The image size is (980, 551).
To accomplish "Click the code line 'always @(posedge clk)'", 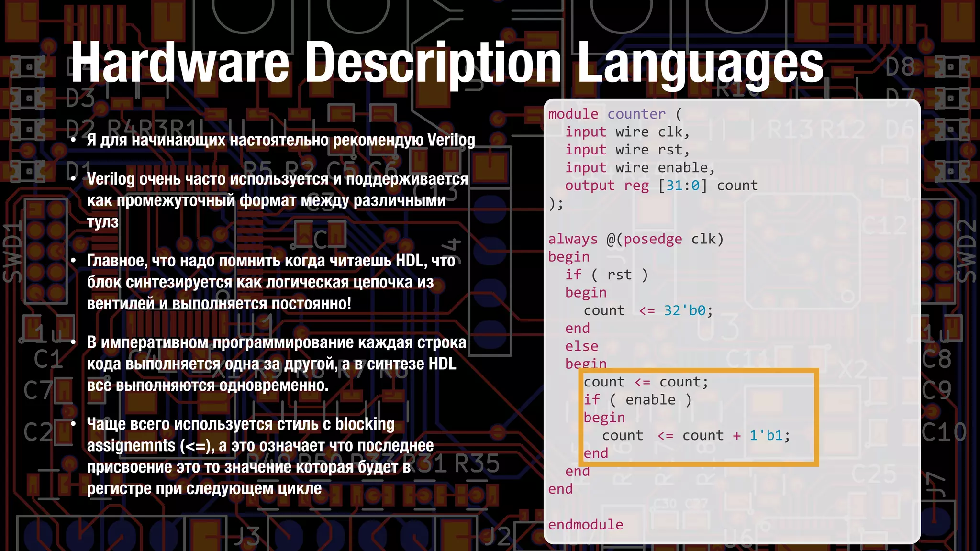I will click(x=636, y=239).
